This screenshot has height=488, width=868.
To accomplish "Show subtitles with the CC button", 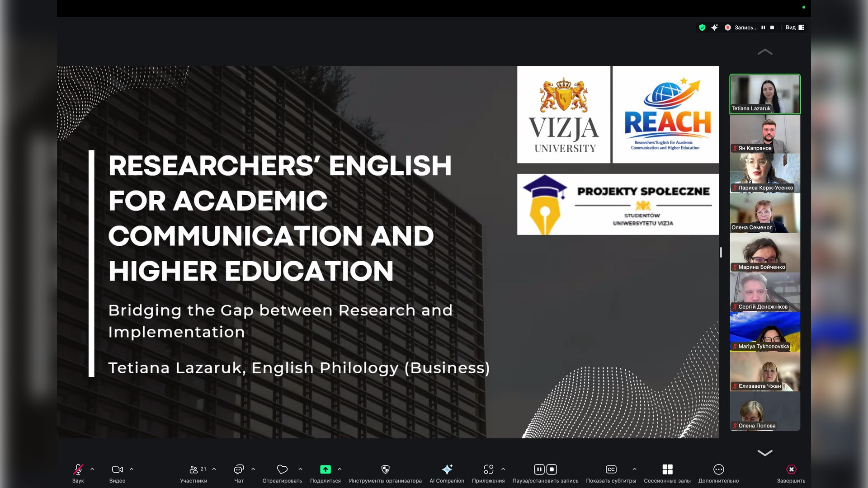I will pos(611,469).
